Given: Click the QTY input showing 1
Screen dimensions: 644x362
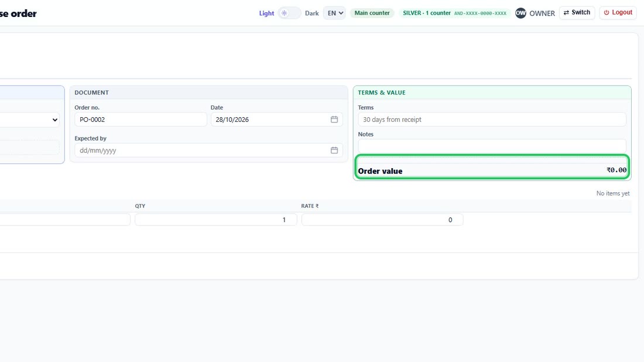Looking at the screenshot, I should pos(215,220).
